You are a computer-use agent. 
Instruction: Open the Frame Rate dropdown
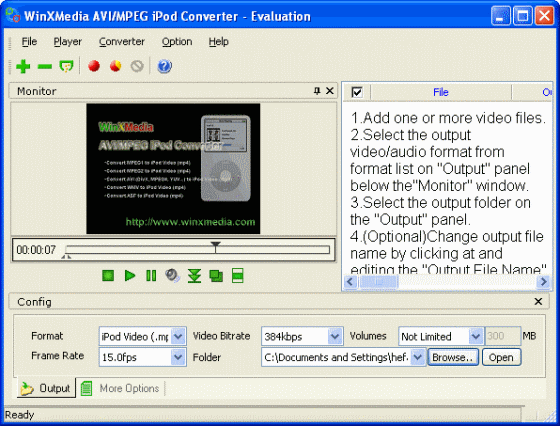[178, 357]
